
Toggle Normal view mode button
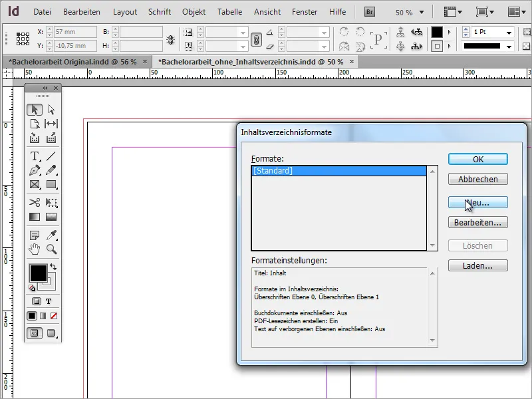(35, 333)
